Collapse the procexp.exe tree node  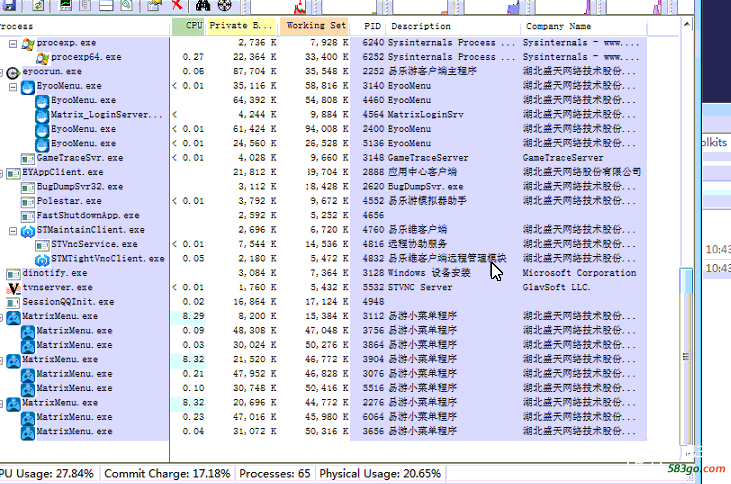[13, 44]
